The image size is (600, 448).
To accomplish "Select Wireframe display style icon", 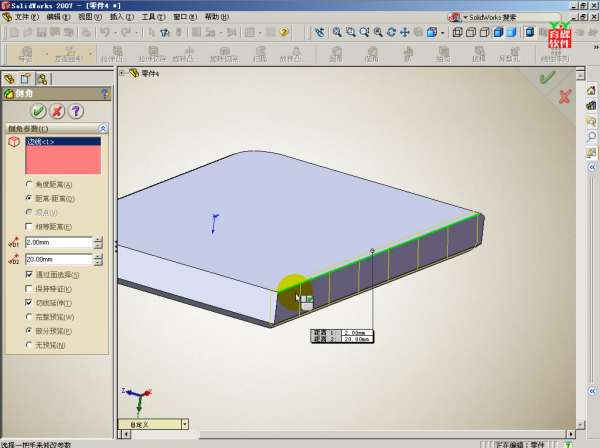I will [x=457, y=33].
